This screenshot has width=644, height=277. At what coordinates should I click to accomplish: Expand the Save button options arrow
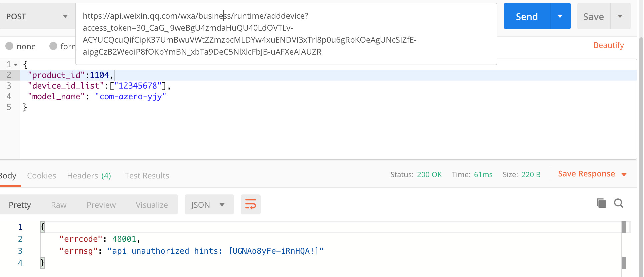620,16
